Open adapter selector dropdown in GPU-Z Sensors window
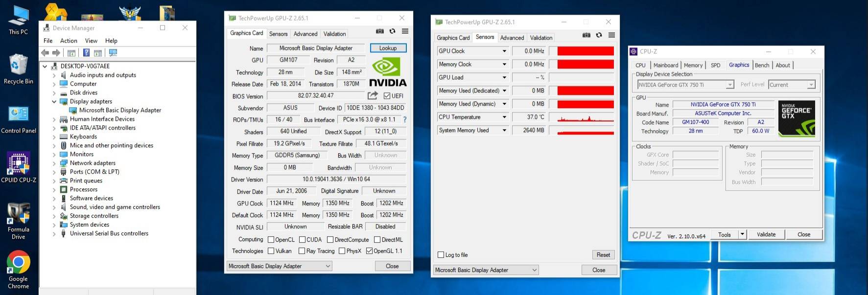This screenshot has width=868, height=295. pos(486,270)
